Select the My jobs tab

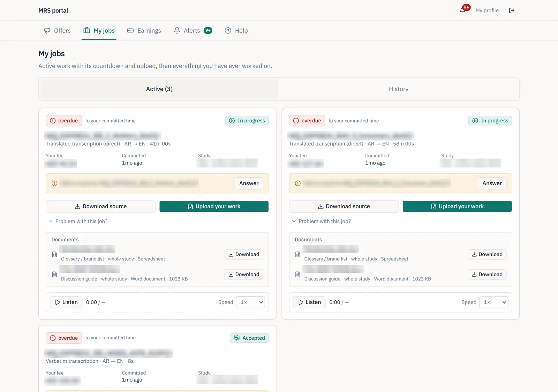(99, 31)
